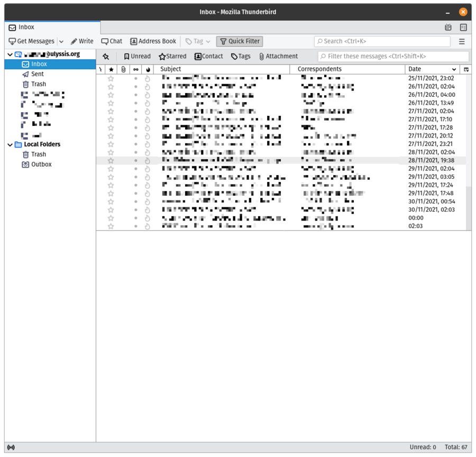This screenshot has width=476, height=457.
Task: Star the topmost message in the list
Action: (x=111, y=78)
